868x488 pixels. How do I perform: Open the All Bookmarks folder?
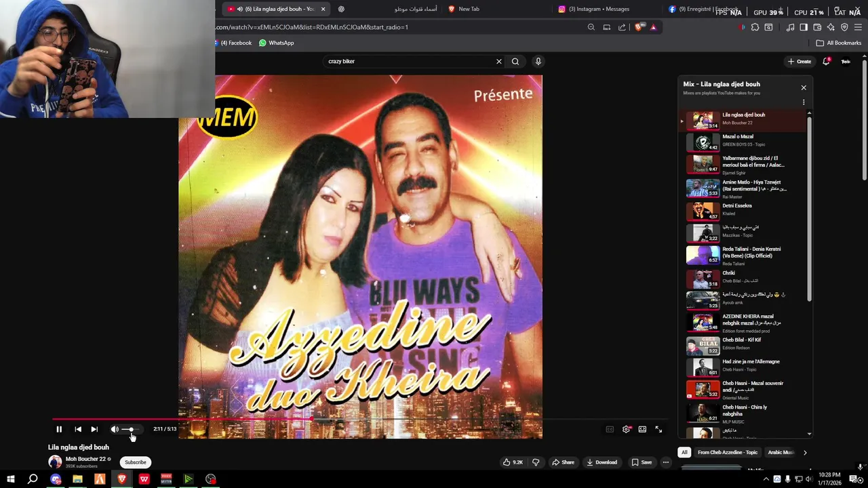point(839,43)
